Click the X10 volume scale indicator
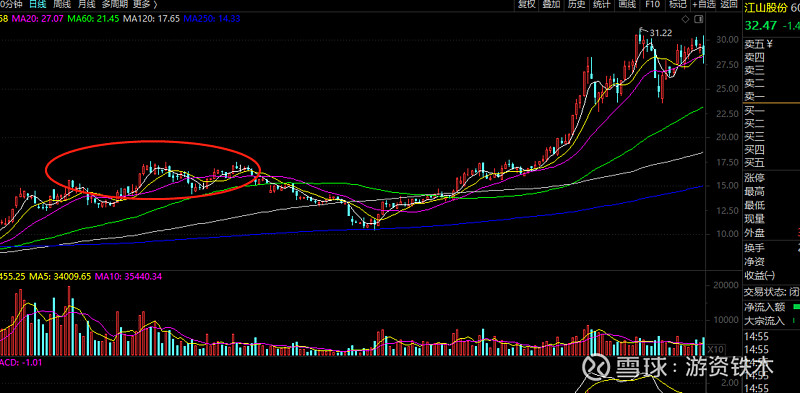The height and width of the screenshot is (393, 800). point(716,349)
